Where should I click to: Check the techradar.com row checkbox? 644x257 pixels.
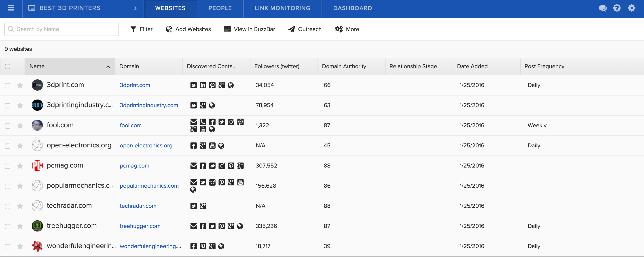pos(8,206)
